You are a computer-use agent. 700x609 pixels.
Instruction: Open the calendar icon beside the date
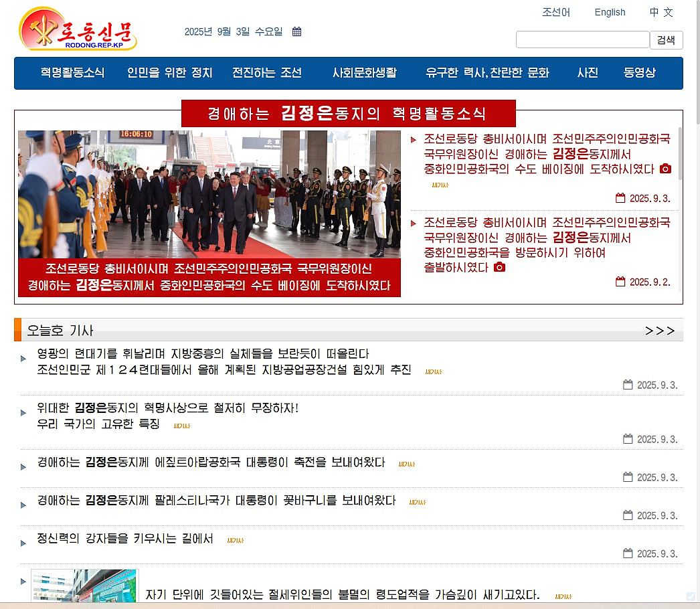coord(296,31)
